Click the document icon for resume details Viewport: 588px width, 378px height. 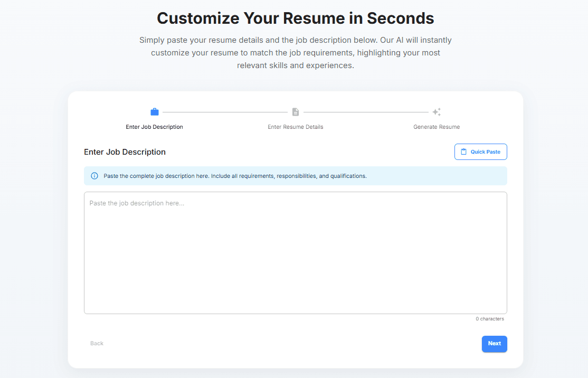296,112
